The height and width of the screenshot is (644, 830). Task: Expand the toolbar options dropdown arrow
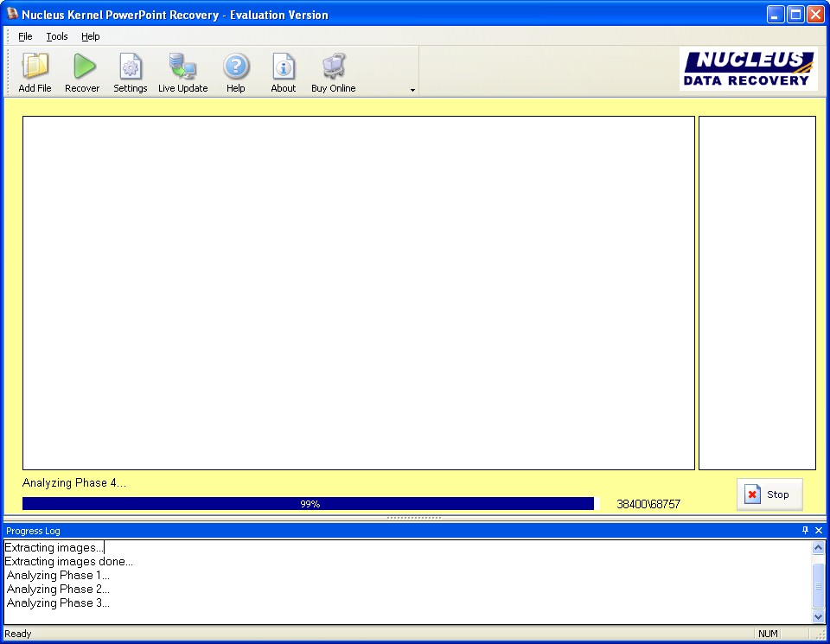coord(412,90)
